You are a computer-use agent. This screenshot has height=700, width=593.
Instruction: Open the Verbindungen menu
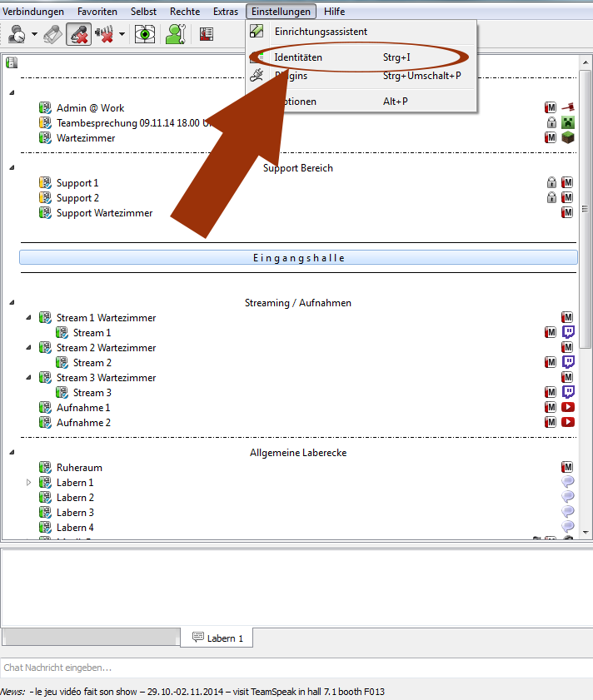33,11
